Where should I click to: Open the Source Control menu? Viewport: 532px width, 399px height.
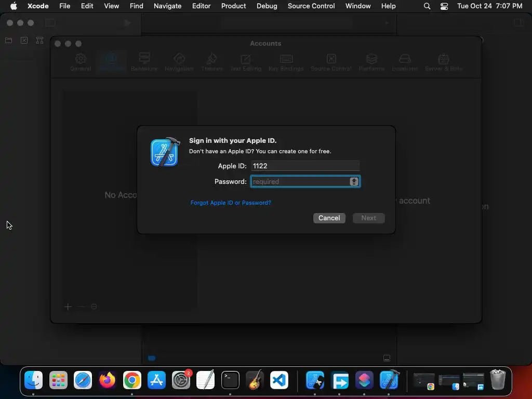coord(311,6)
